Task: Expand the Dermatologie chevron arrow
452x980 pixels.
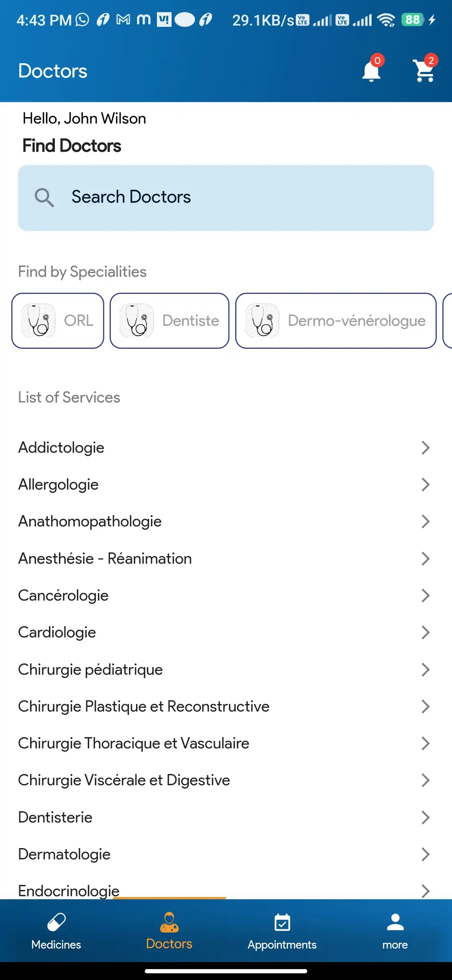Action: click(425, 854)
